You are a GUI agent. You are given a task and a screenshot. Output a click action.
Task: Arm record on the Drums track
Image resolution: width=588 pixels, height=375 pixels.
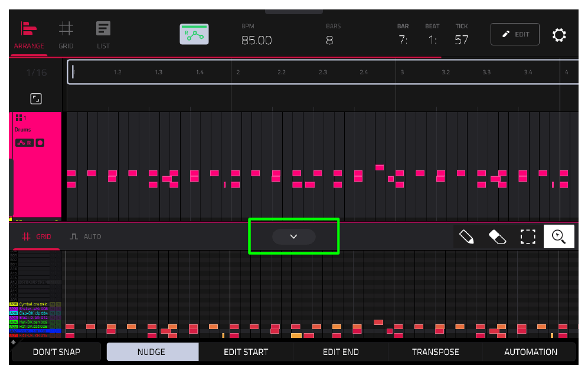pos(40,143)
